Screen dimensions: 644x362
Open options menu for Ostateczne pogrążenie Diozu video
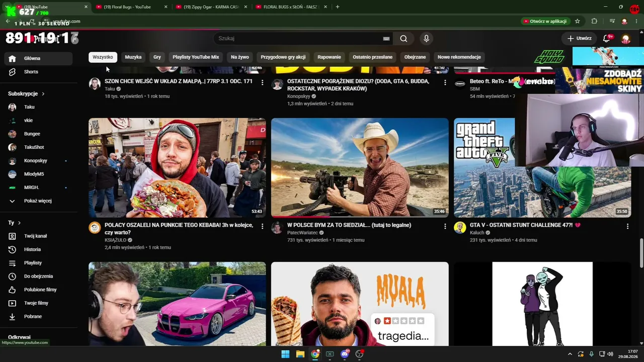click(445, 82)
